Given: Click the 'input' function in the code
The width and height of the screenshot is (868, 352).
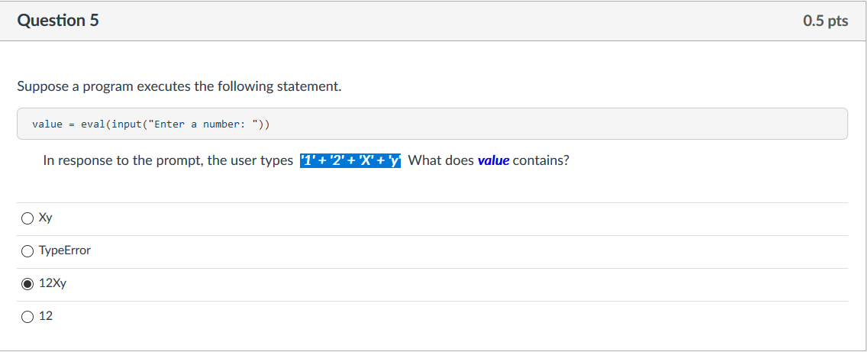Looking at the screenshot, I should pos(124,124).
